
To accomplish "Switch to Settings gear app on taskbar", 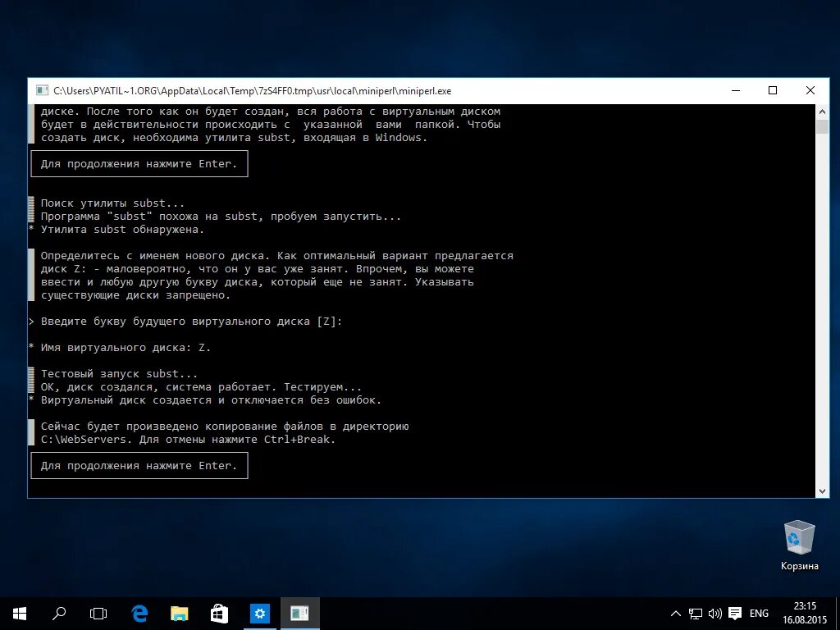I will (260, 614).
